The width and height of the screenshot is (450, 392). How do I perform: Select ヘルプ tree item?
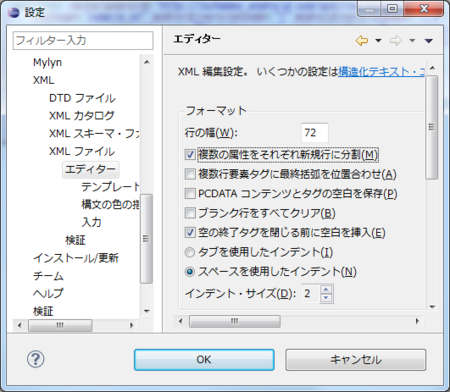click(48, 294)
